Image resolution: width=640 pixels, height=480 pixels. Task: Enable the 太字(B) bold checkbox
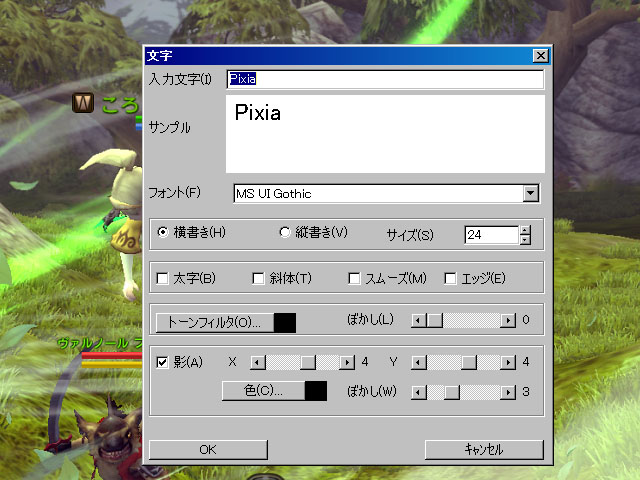[162, 279]
